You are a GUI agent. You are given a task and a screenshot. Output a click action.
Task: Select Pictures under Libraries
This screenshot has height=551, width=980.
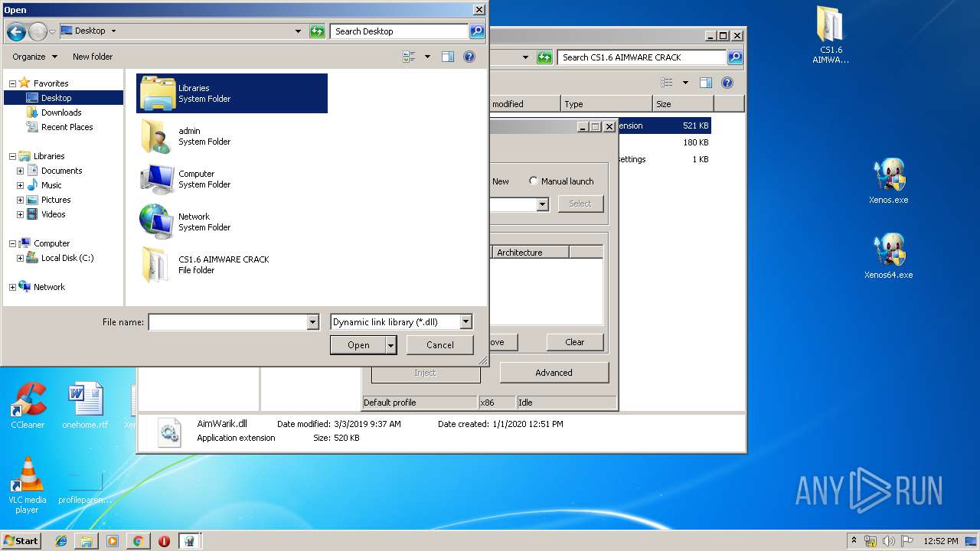(56, 200)
